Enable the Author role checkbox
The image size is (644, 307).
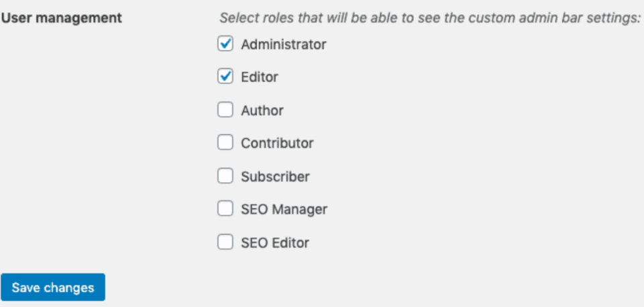tap(225, 109)
